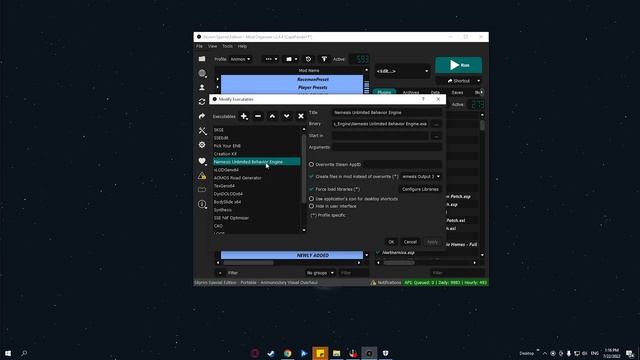The image size is (640, 360).
Task: Open settings gear icon in sidebar
Action: (202, 145)
